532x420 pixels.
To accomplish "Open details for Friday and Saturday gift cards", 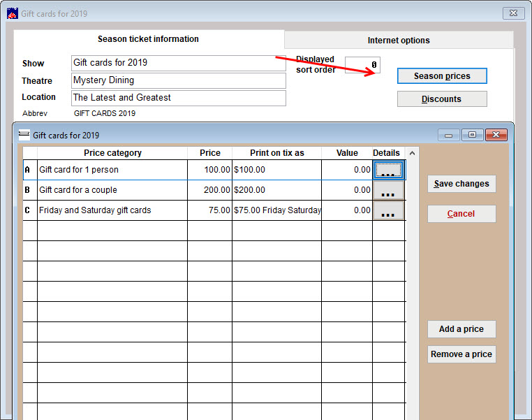I will click(x=388, y=210).
